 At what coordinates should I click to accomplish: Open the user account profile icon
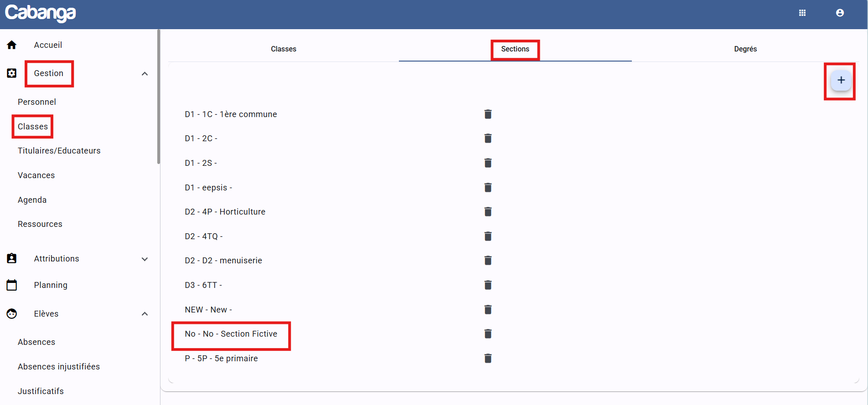(840, 13)
